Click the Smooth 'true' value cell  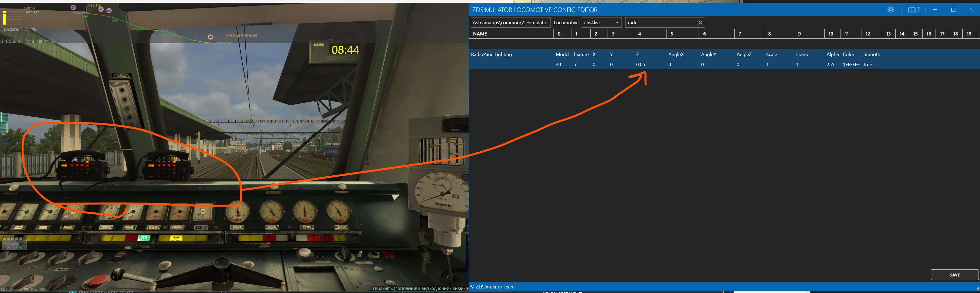868,65
